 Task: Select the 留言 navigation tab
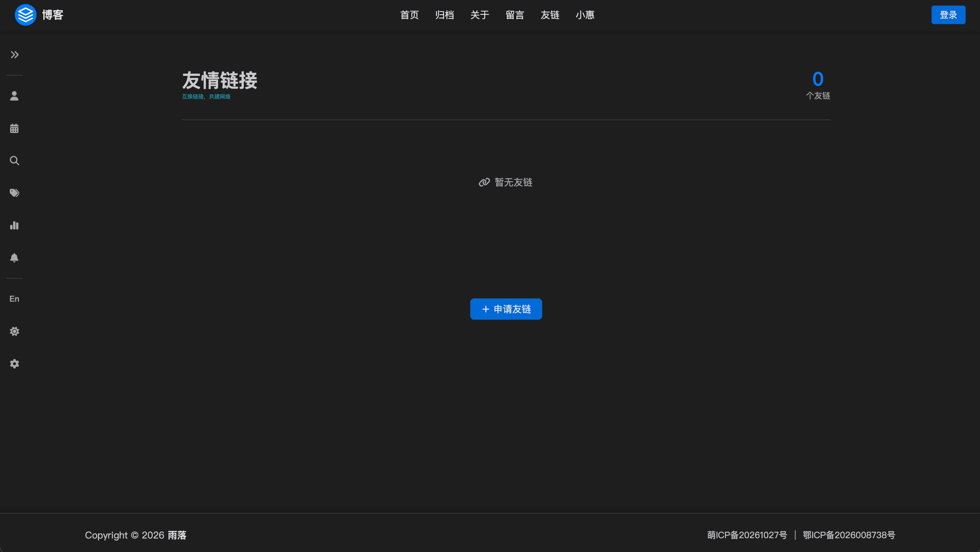coord(515,15)
